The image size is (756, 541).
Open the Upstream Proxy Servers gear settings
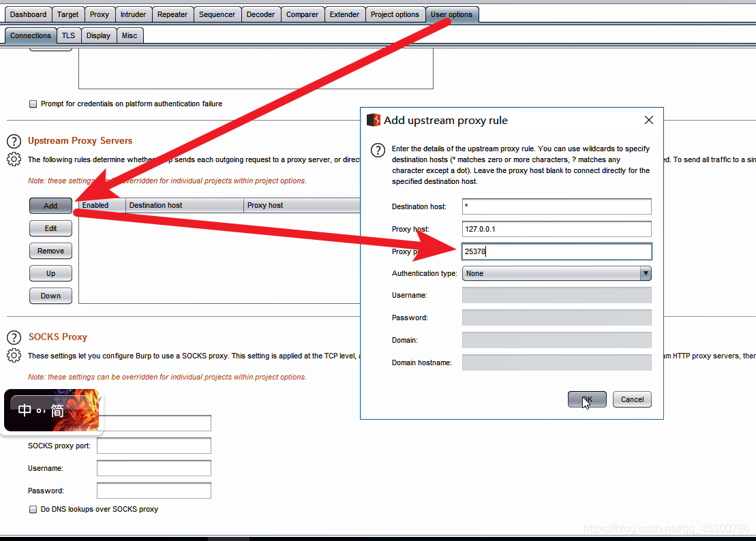[x=14, y=159]
